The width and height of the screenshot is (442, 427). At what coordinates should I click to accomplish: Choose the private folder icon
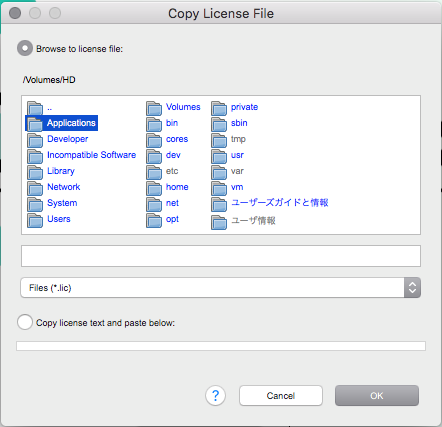(219, 108)
